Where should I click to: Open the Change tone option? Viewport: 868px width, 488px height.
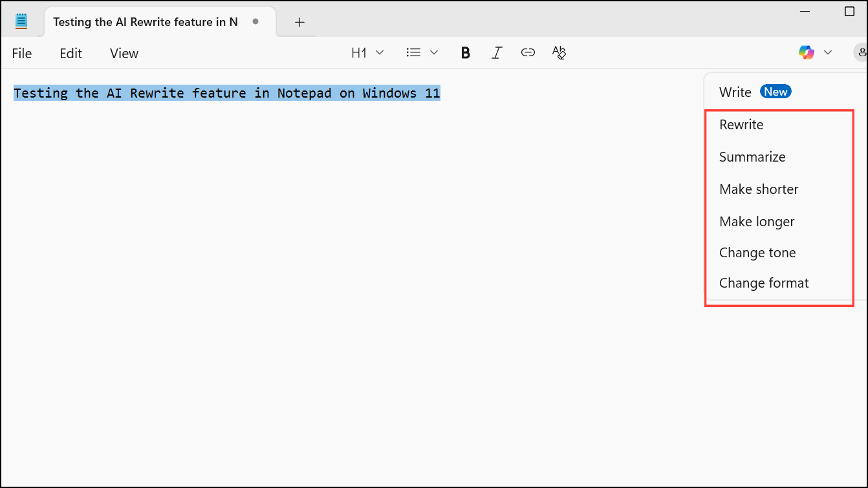tap(757, 253)
